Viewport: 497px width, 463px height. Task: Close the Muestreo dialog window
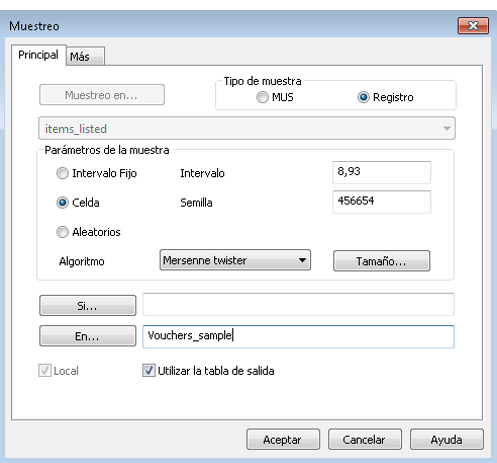[x=473, y=26]
